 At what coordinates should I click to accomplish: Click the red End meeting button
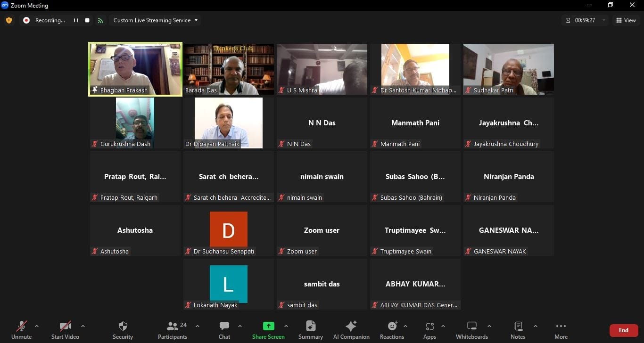tap(623, 330)
